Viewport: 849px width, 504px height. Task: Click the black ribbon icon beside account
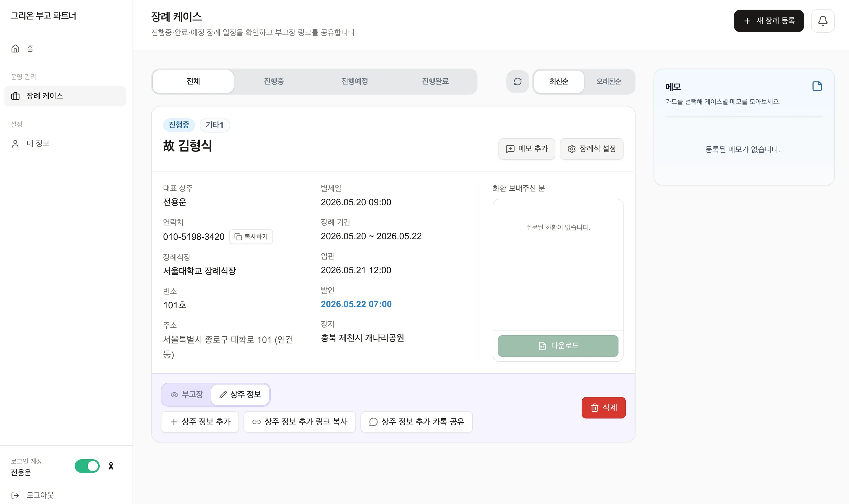111,466
